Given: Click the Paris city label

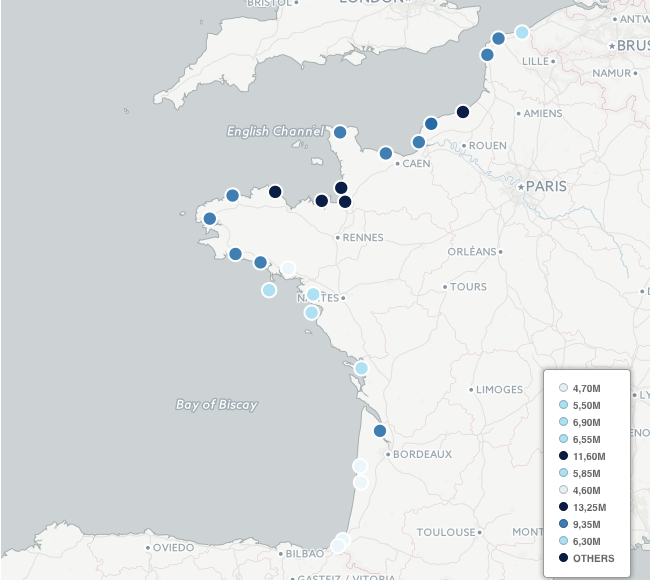Looking at the screenshot, I should [546, 186].
